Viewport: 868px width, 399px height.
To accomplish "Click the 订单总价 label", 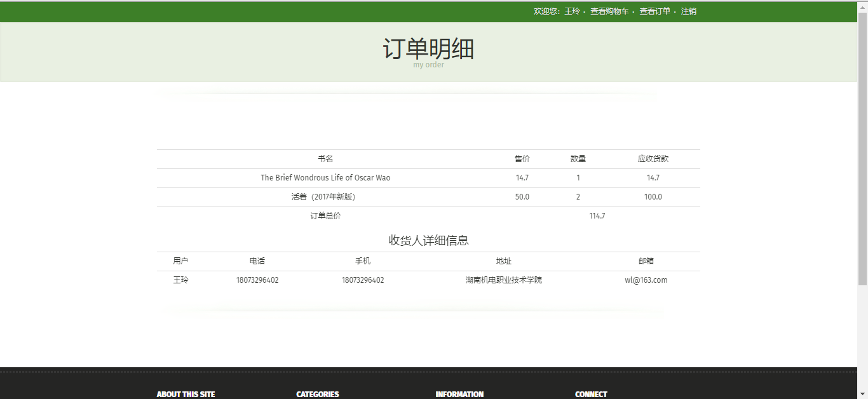I will click(x=325, y=216).
